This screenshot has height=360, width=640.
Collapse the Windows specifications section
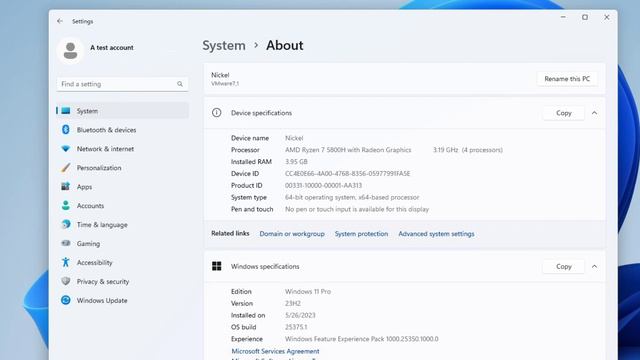[594, 267]
